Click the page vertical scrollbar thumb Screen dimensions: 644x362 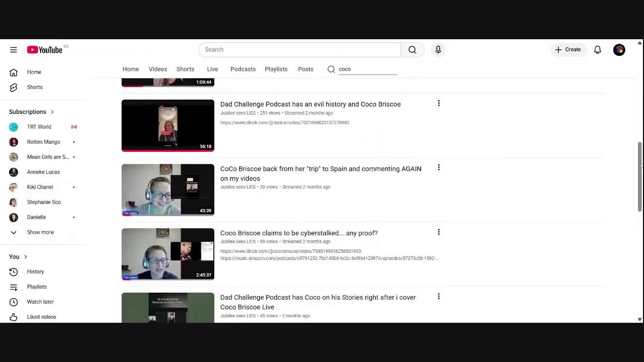[640, 176]
